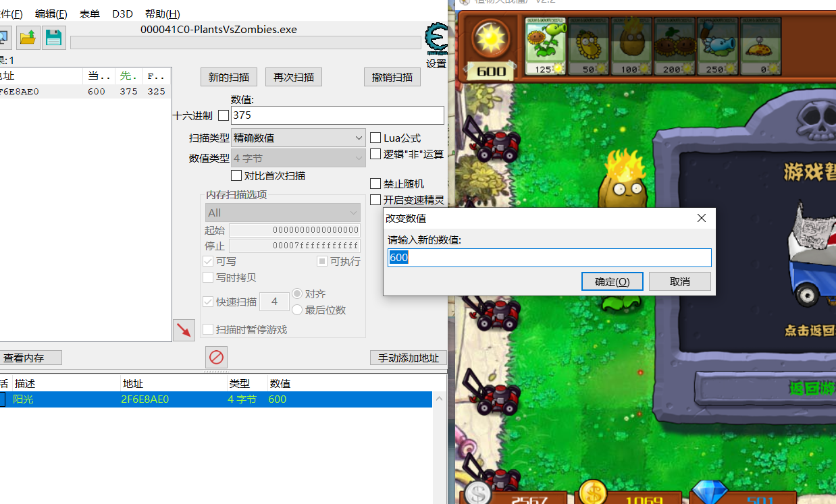Screen dimensions: 836x504
Task: Select the 100-cost flaming wall-nut seed card
Action: pyautogui.click(x=631, y=45)
